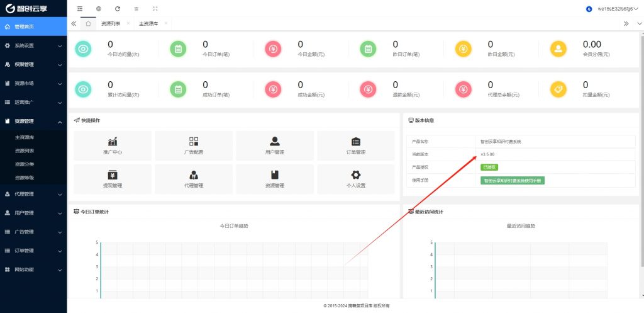Click the footer copyright text

356,306
